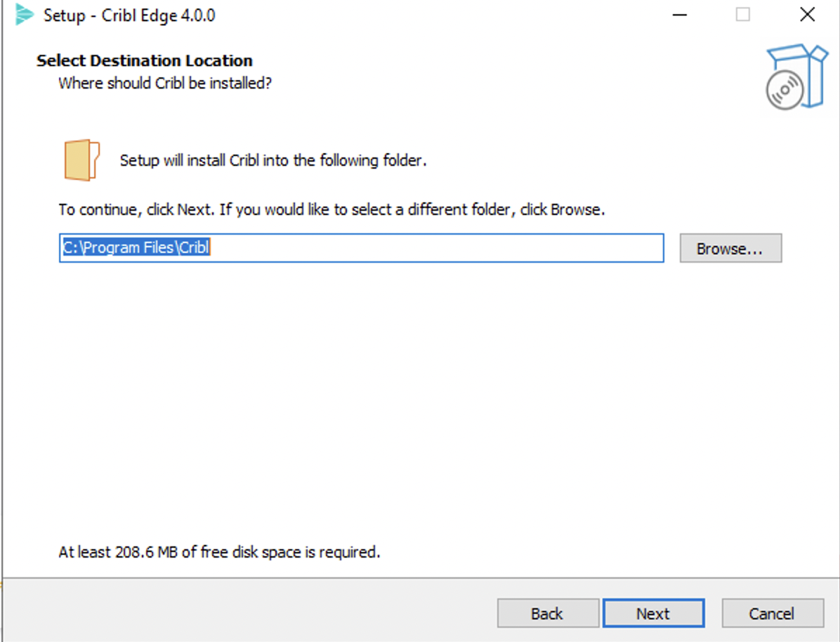Click 'Setup will install Cribl' description text
The height and width of the screenshot is (642, 840).
[273, 160]
